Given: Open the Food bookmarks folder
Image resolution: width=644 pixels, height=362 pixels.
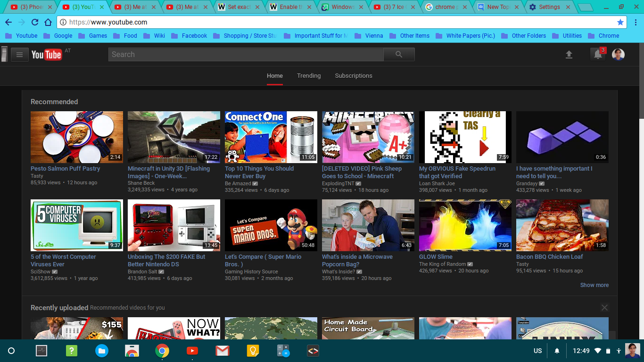Looking at the screenshot, I should click(125, 36).
